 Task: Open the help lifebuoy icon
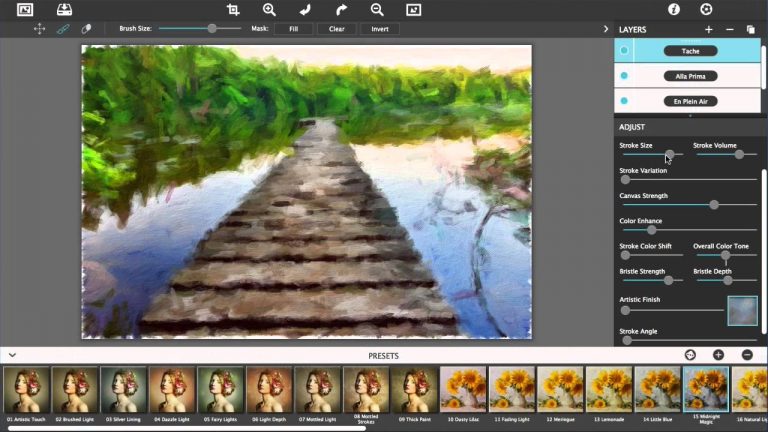706,9
